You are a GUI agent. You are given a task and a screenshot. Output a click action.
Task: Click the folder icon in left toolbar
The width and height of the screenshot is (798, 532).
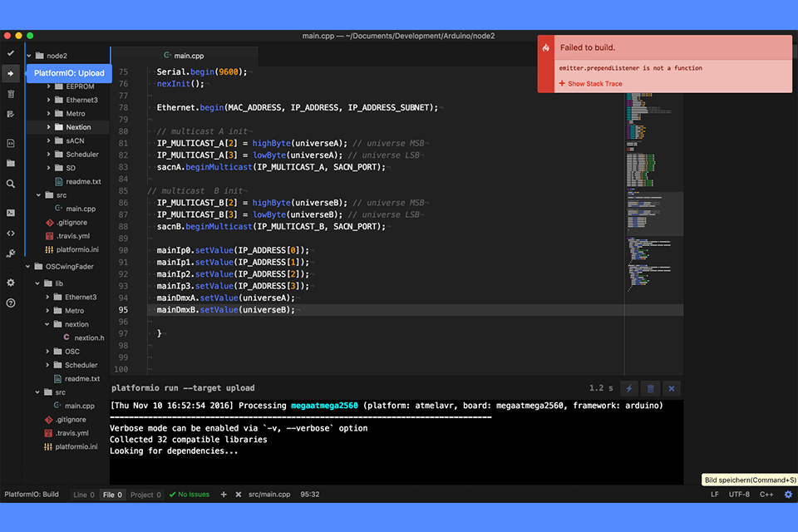tap(11, 164)
